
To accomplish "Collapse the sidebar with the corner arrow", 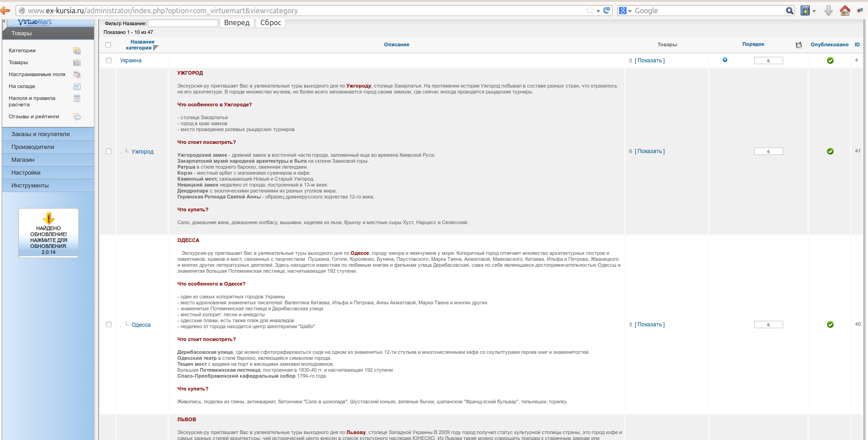I will click(x=4, y=22).
